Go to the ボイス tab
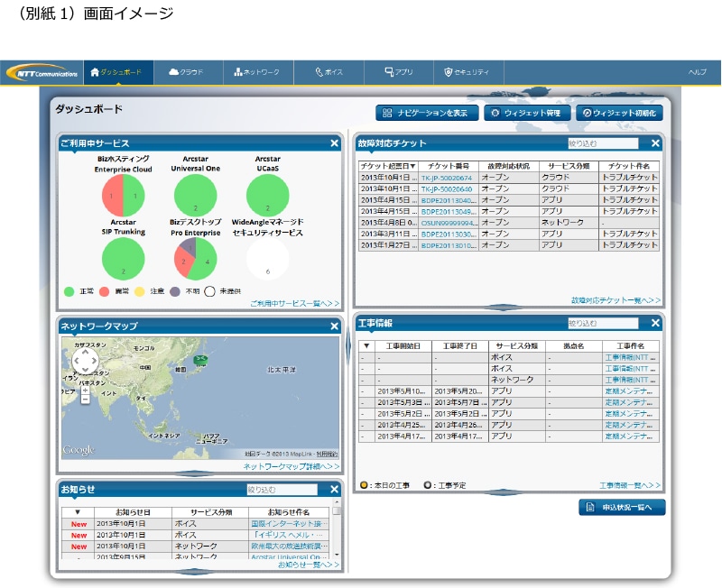This screenshot has width=722, height=588. coord(329,72)
